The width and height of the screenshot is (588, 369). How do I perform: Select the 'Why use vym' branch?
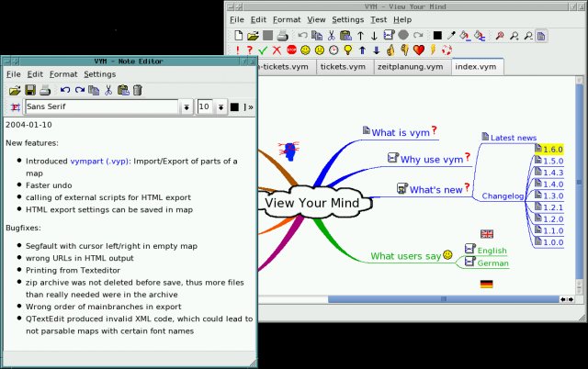pyautogui.click(x=431, y=159)
